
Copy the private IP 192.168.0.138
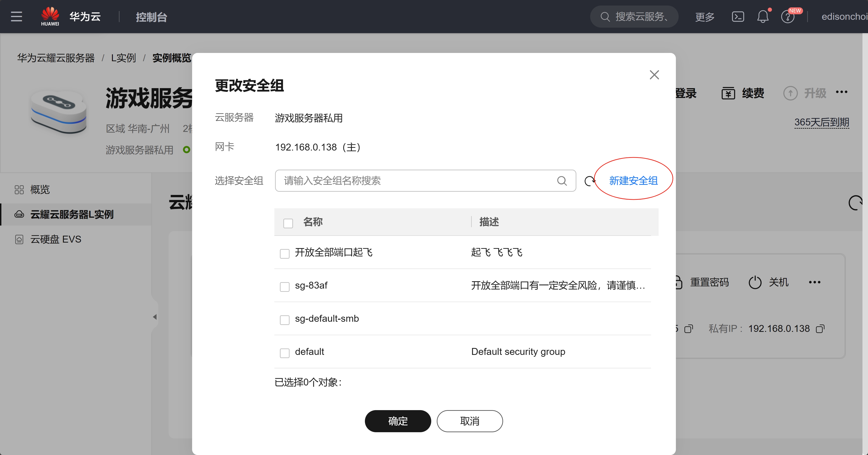point(820,329)
